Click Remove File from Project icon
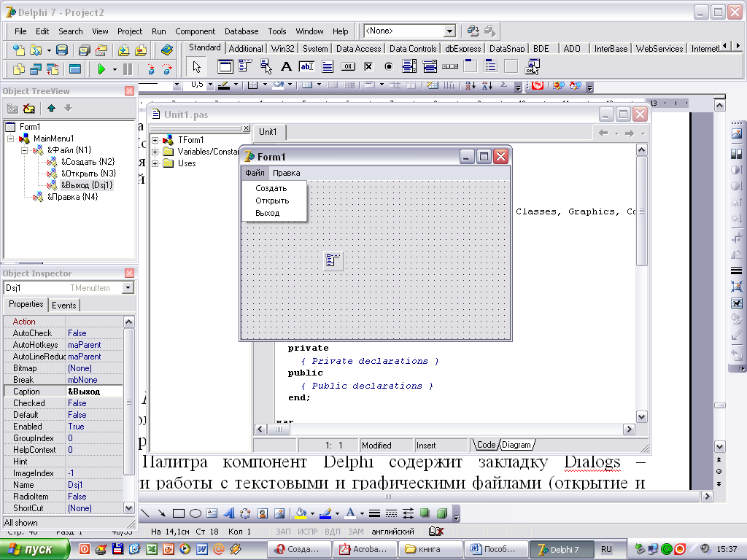Viewport: 747px width, 560px height. pyautogui.click(x=141, y=50)
